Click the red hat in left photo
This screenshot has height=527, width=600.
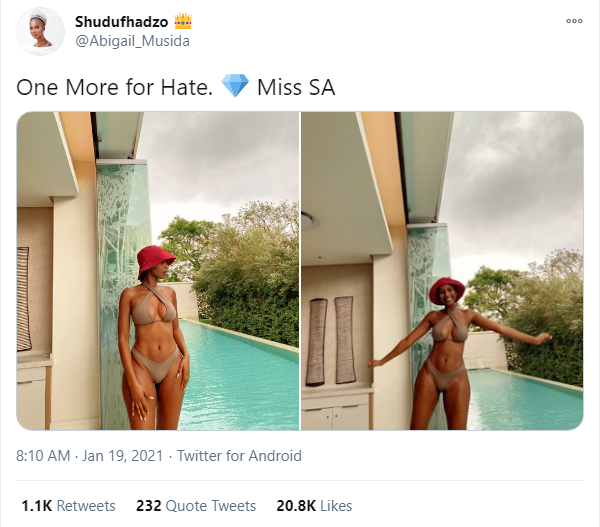[x=155, y=261]
